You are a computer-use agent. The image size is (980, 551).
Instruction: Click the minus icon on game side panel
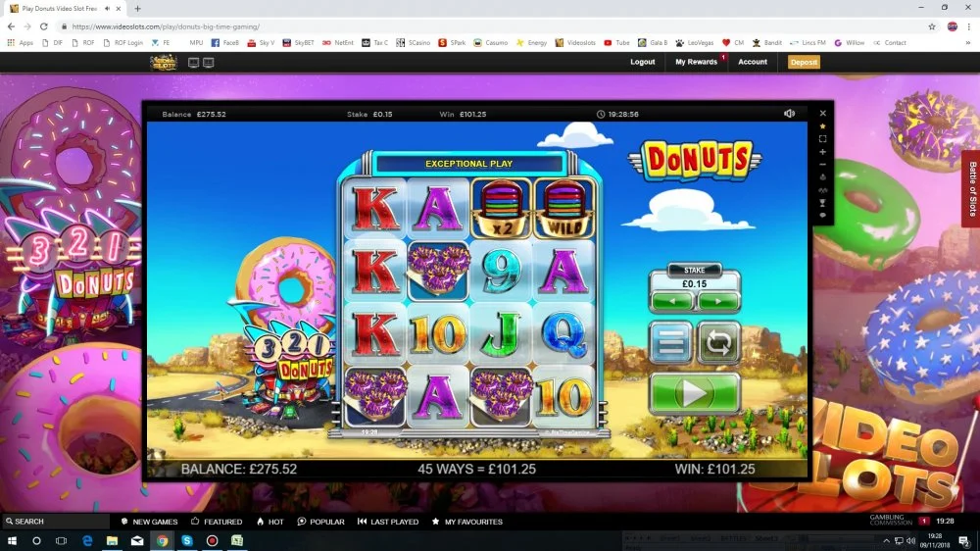822,165
